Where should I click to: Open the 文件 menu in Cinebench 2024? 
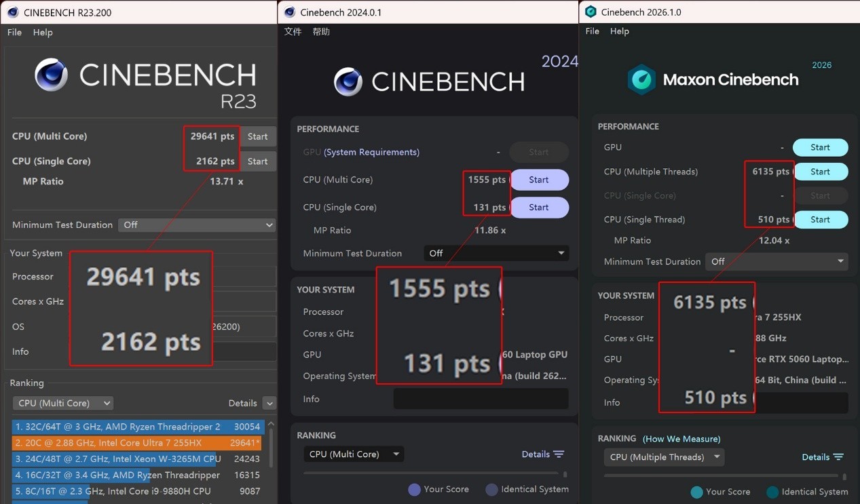(x=293, y=32)
